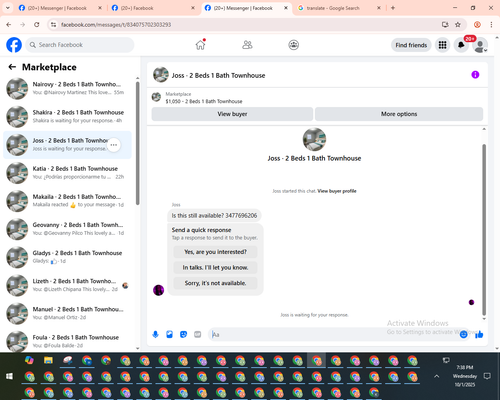This screenshot has height=400, width=500.
Task: Click the browser back arrow
Action: pos(9,25)
